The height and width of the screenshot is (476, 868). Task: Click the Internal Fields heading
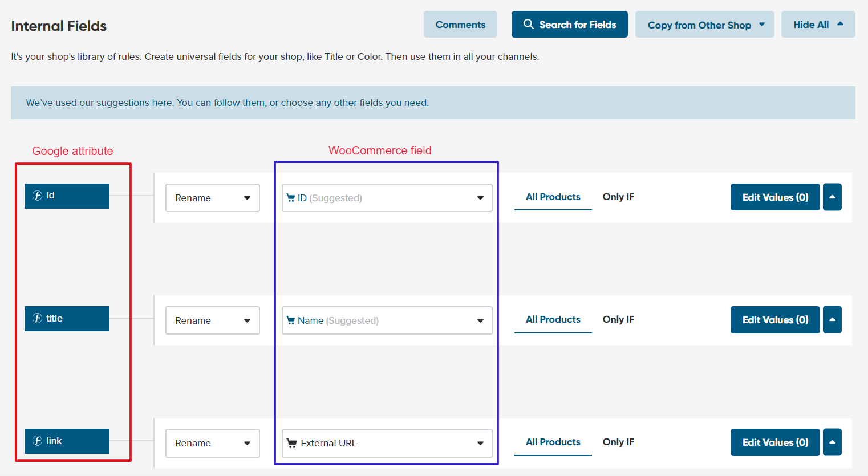click(59, 26)
